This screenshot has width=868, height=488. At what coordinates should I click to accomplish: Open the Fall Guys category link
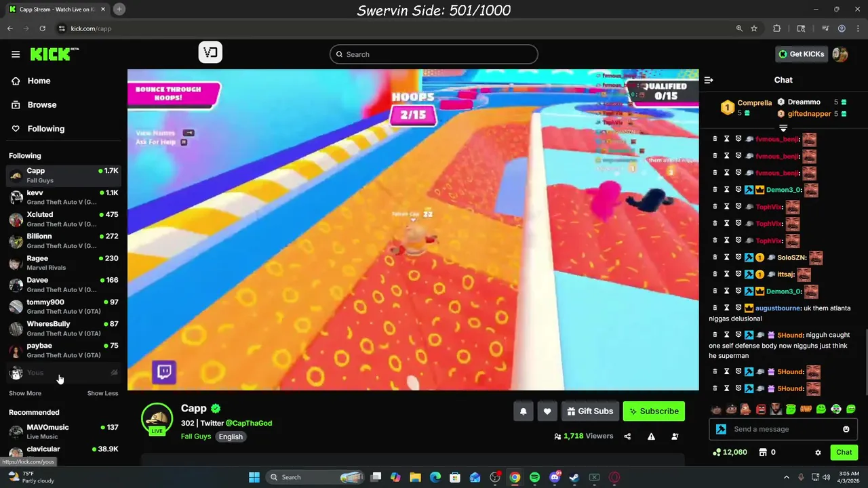196,436
